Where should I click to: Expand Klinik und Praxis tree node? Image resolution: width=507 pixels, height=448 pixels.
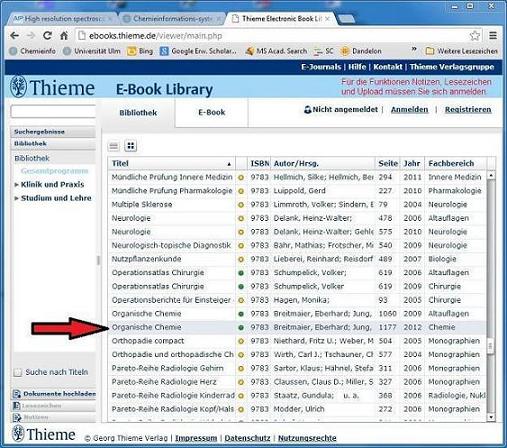(x=16, y=184)
